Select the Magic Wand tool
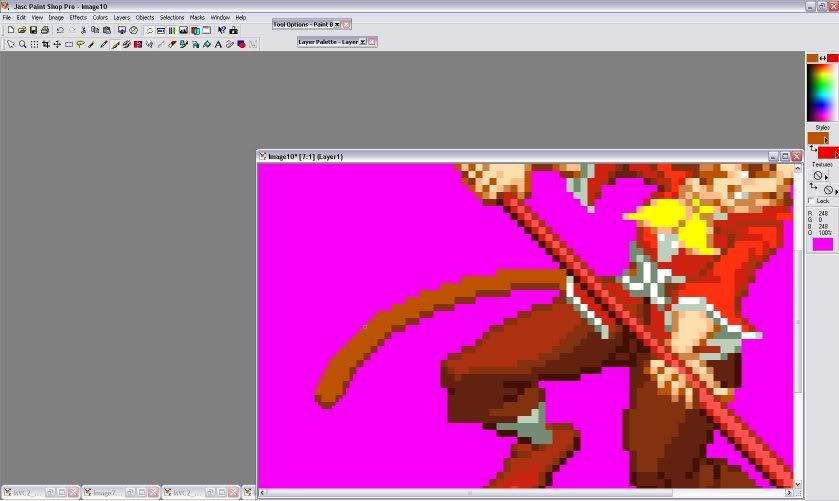 pyautogui.click(x=91, y=44)
